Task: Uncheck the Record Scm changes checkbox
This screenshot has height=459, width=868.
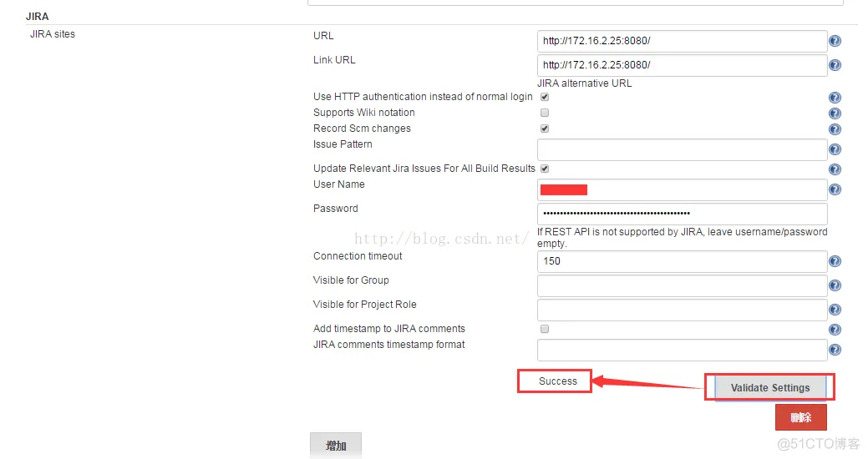Action: pos(545,129)
